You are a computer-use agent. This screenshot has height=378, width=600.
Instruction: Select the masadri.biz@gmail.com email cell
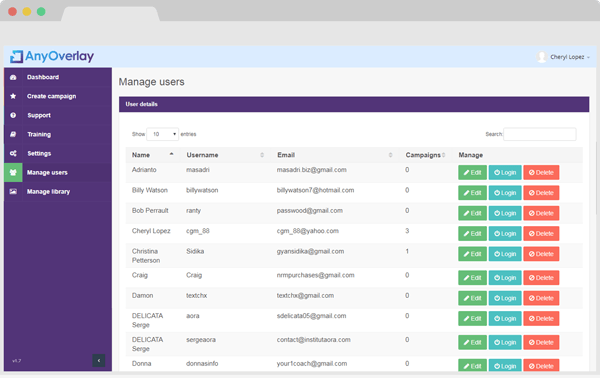[311, 170]
